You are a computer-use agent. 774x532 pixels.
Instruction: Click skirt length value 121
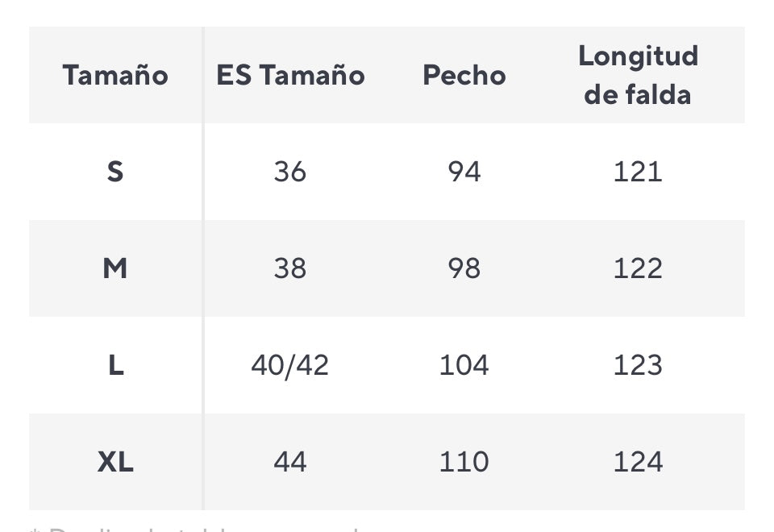click(638, 172)
